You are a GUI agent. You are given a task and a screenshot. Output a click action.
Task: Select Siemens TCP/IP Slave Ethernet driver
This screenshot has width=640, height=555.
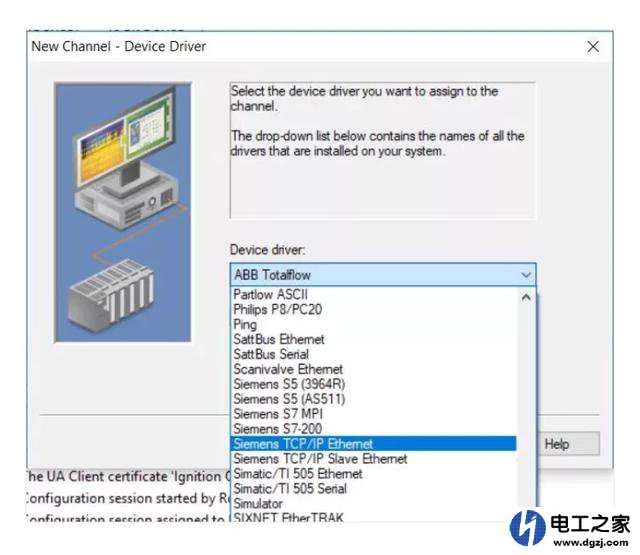[373, 459]
